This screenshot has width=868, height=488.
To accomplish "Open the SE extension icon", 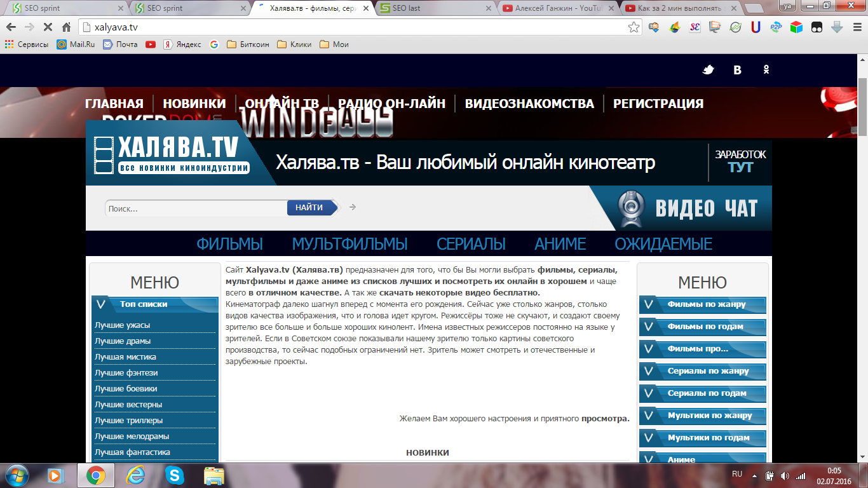I will coord(695,27).
